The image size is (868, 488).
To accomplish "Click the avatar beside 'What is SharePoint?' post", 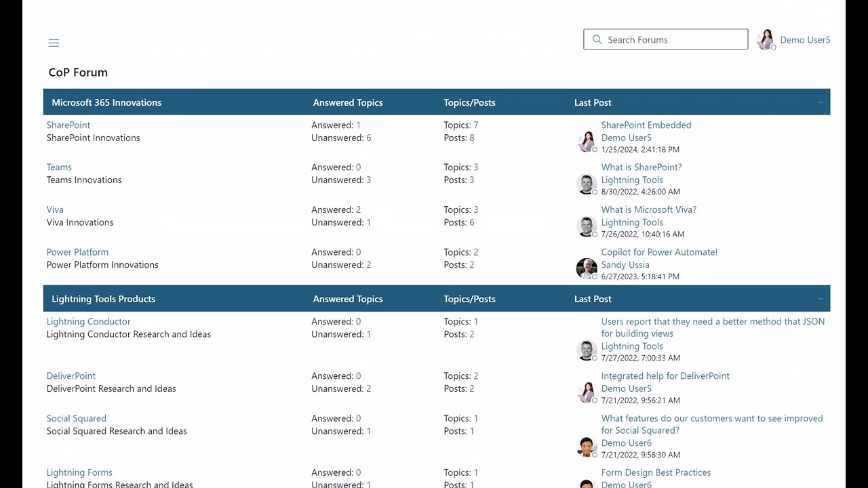I will click(587, 184).
